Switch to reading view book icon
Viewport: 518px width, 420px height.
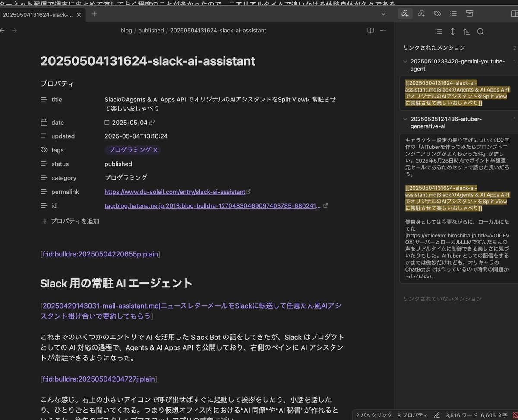point(370,30)
